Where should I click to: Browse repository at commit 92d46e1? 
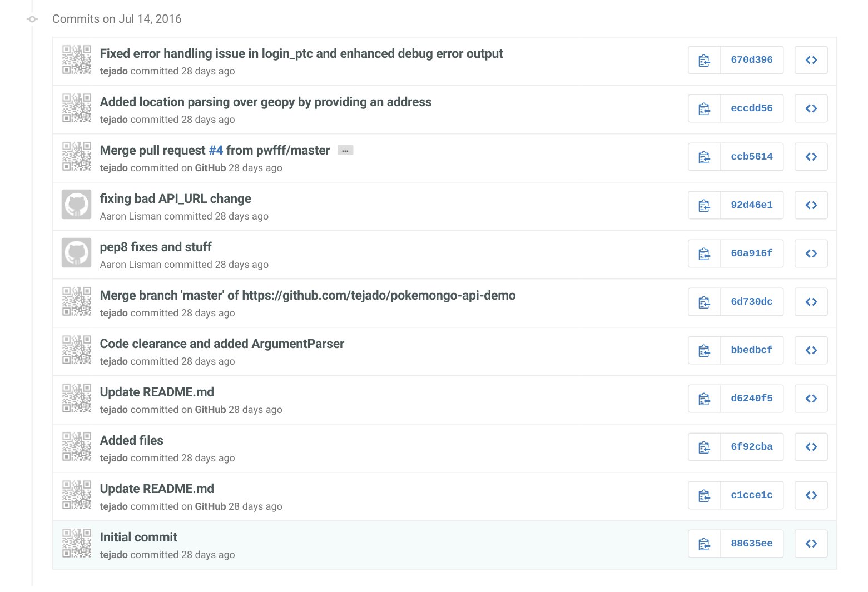click(x=811, y=205)
